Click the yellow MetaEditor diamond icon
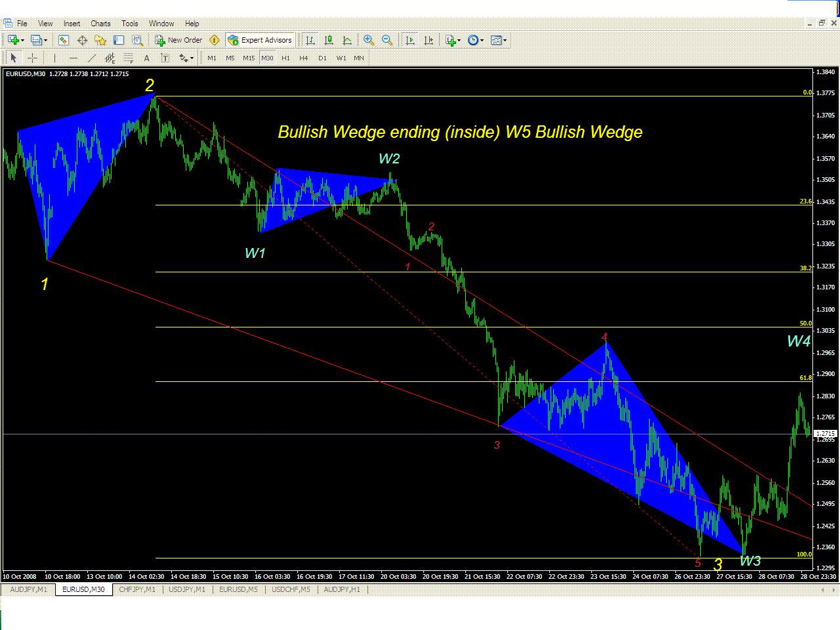 point(214,40)
